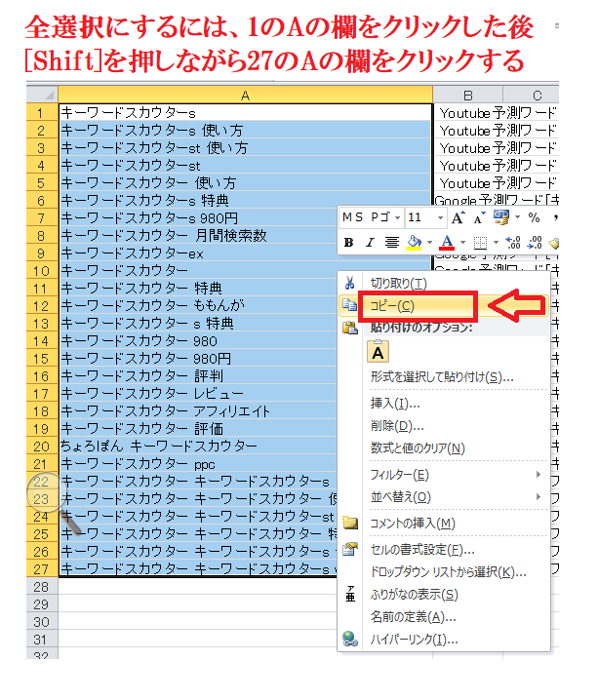Apply accounting number format icon
598x700 pixels.
(501, 217)
